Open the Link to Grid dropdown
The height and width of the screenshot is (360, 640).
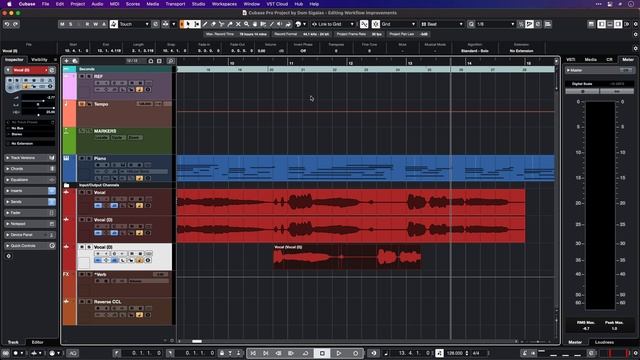(x=333, y=24)
